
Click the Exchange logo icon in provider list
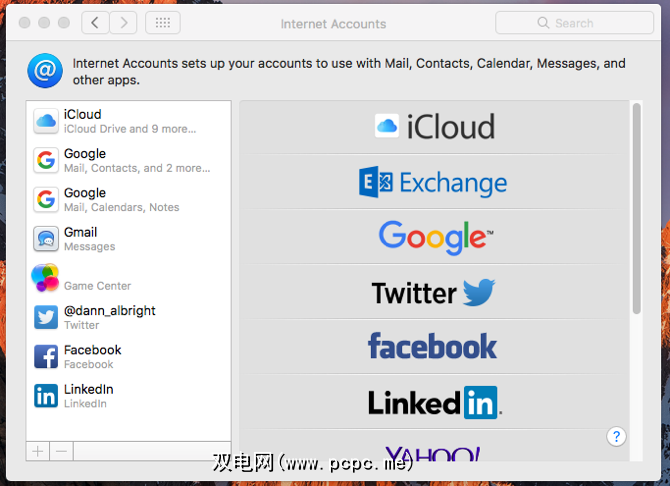(376, 182)
